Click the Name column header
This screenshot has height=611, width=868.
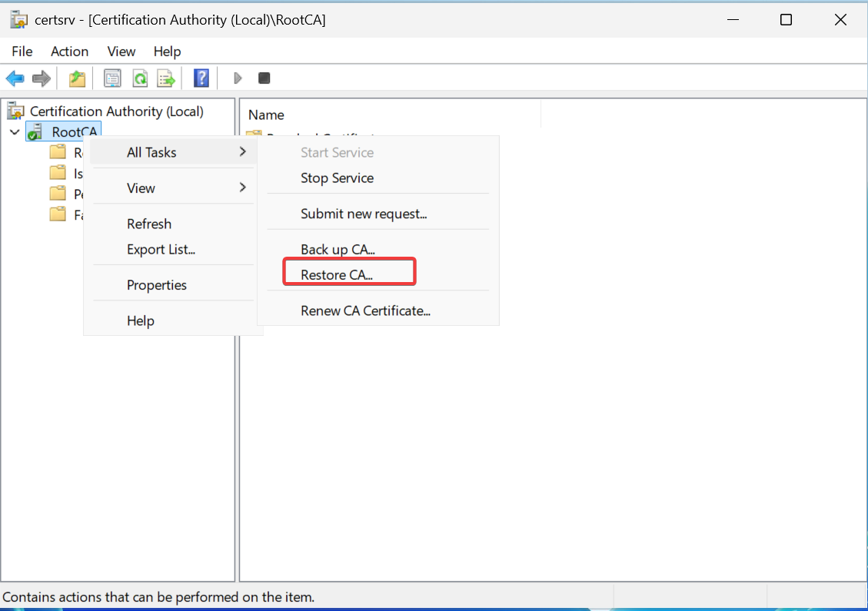267,115
